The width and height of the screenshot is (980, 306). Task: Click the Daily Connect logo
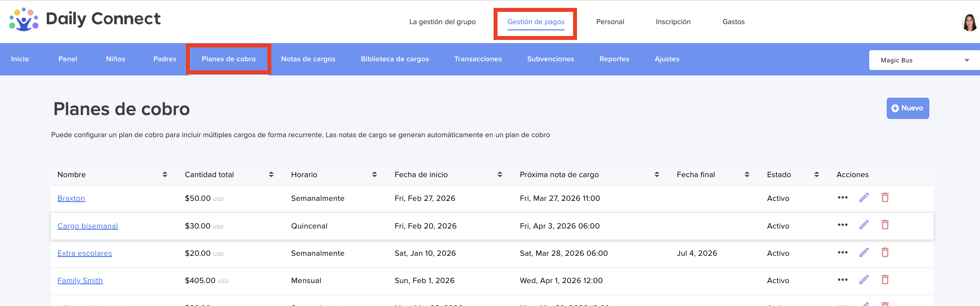pos(85,19)
